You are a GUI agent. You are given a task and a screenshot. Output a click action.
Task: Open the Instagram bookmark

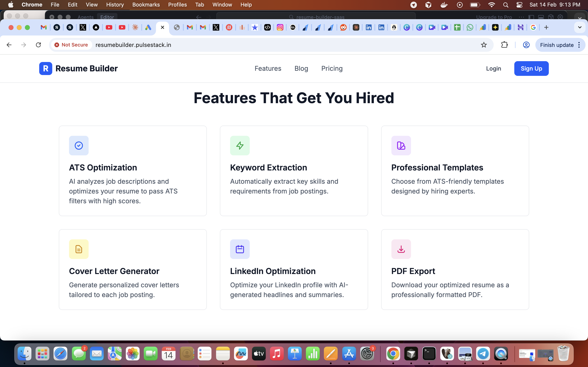coord(280,28)
